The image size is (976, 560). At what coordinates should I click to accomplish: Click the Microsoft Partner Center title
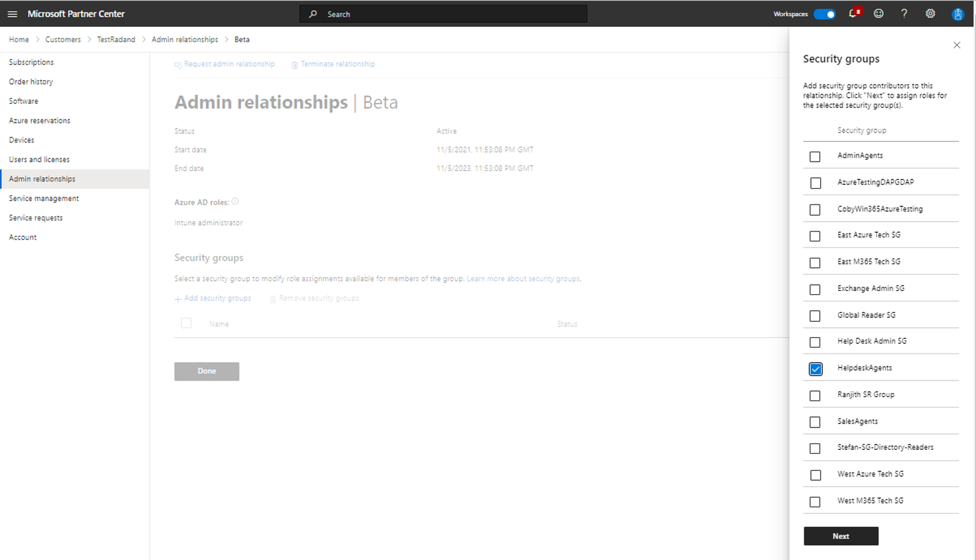pos(76,14)
